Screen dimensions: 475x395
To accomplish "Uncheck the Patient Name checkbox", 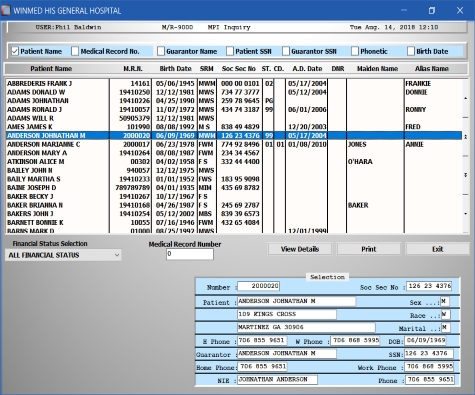I will click(15, 51).
